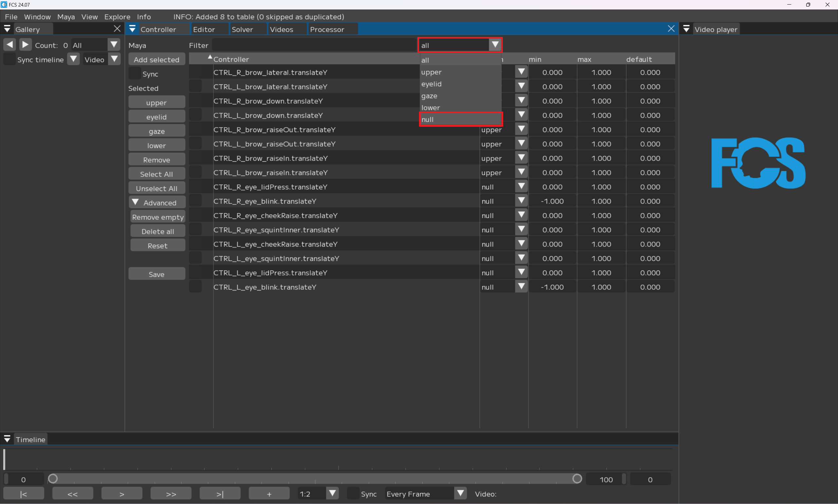Enable the Maya Sync checkbox
This screenshot has width=838, height=504.
coord(135,74)
